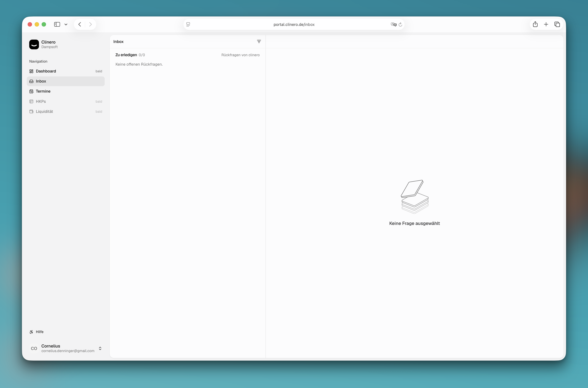588x388 pixels.
Task: Click the CO user avatar
Action: [x=34, y=348]
